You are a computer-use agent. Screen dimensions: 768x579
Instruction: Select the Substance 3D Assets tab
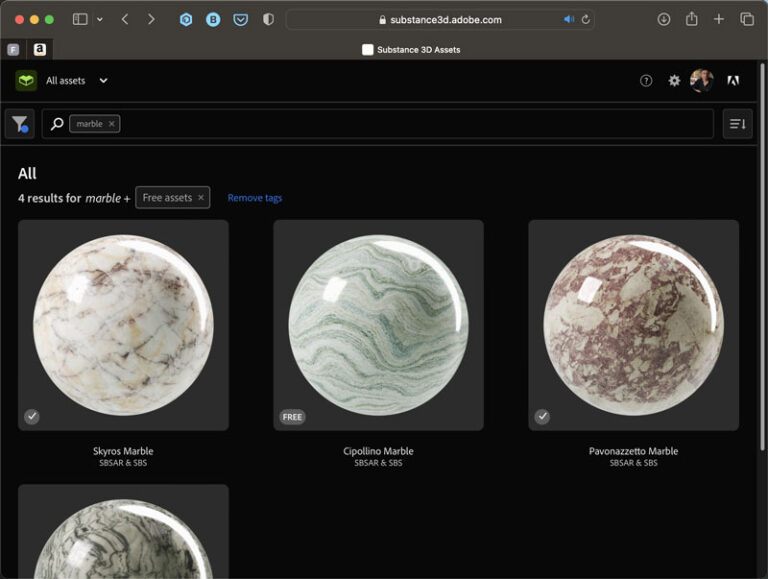click(x=410, y=49)
